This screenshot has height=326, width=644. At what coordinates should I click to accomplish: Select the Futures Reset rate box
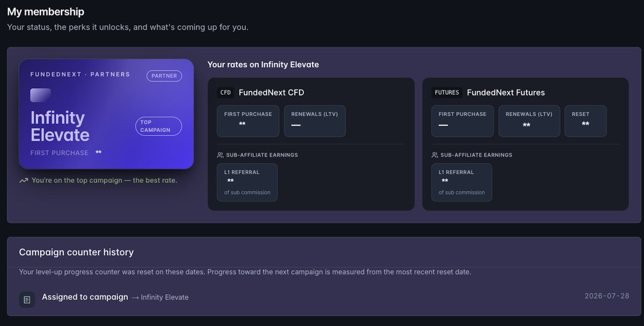586,121
